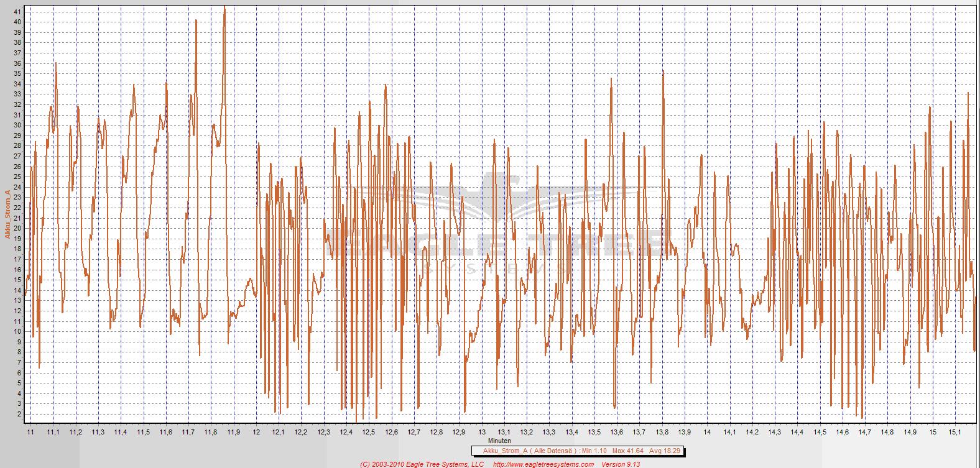The image size is (980, 468).
Task: Click the x-axis tick label 12,5
Action: (369, 432)
